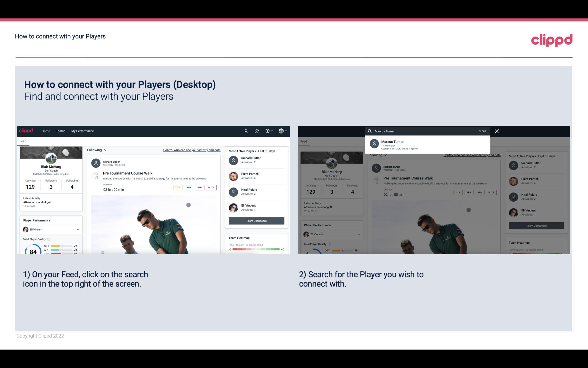
Task: Click the APP performance tag icon
Action: (x=188, y=187)
